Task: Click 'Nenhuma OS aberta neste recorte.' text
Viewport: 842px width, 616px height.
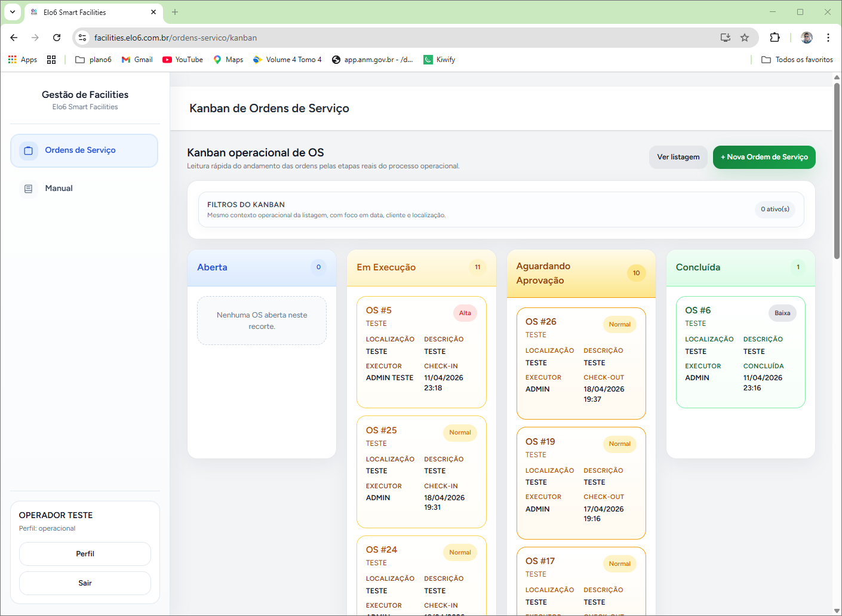Action: [262, 321]
